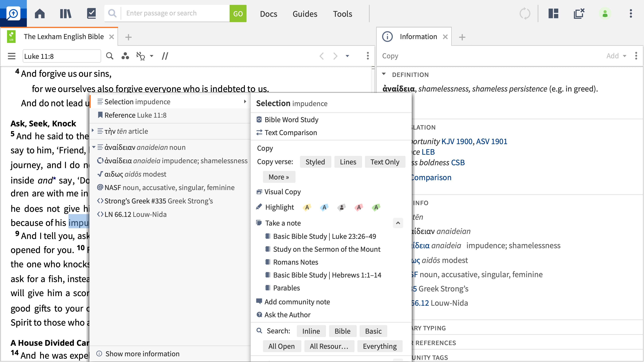
Task: Open the LEB panel table of contents
Action: (x=12, y=56)
